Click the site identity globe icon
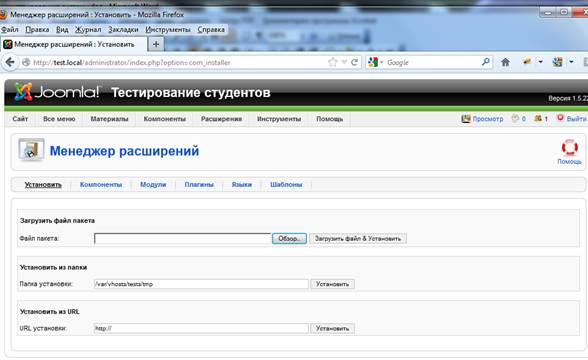The image size is (588, 360). [26, 63]
